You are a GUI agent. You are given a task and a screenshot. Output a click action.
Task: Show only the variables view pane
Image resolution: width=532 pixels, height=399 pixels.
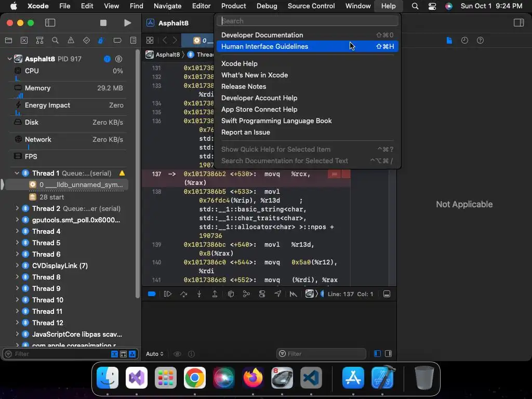(377, 353)
